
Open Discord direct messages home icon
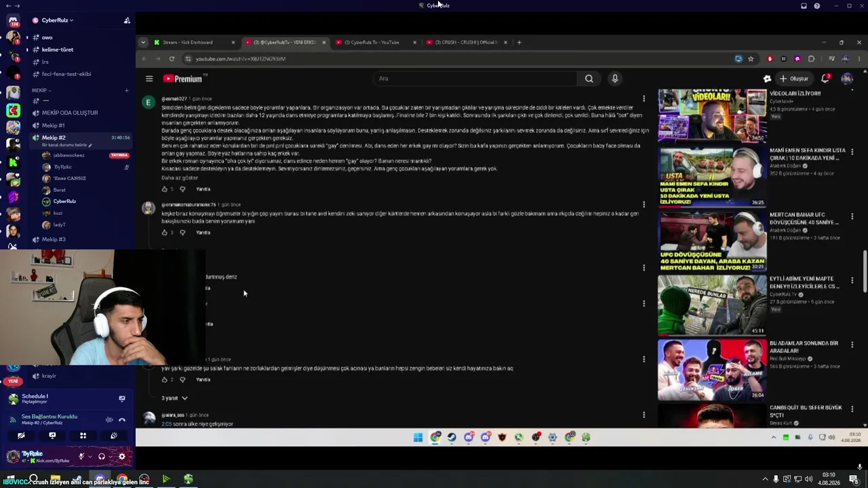13,21
